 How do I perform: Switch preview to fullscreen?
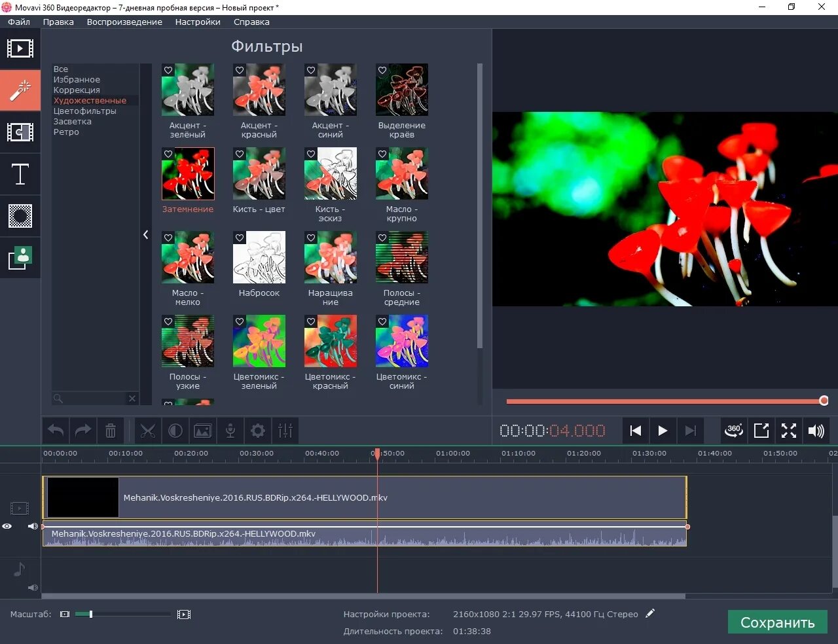(789, 431)
